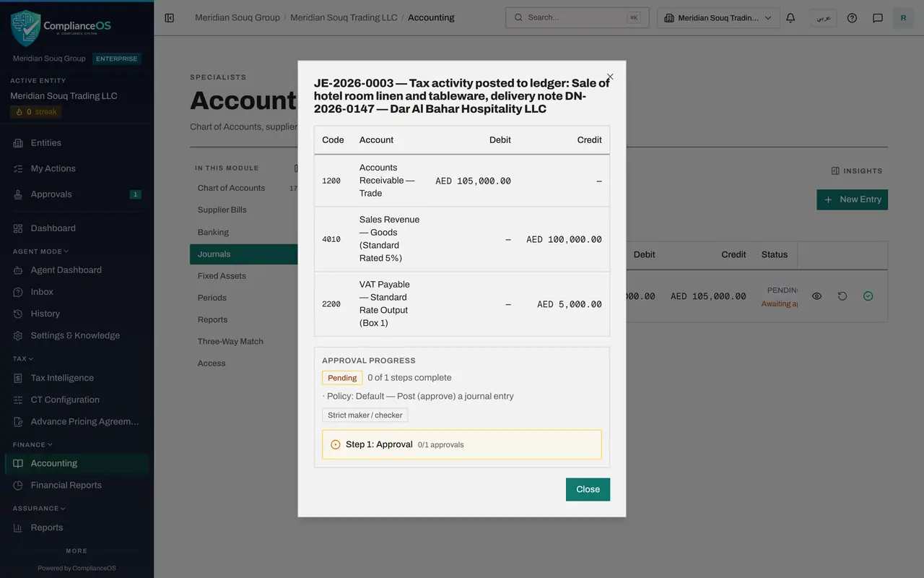Collapse the Tax section header
The image size is (924, 578).
[x=23, y=358]
